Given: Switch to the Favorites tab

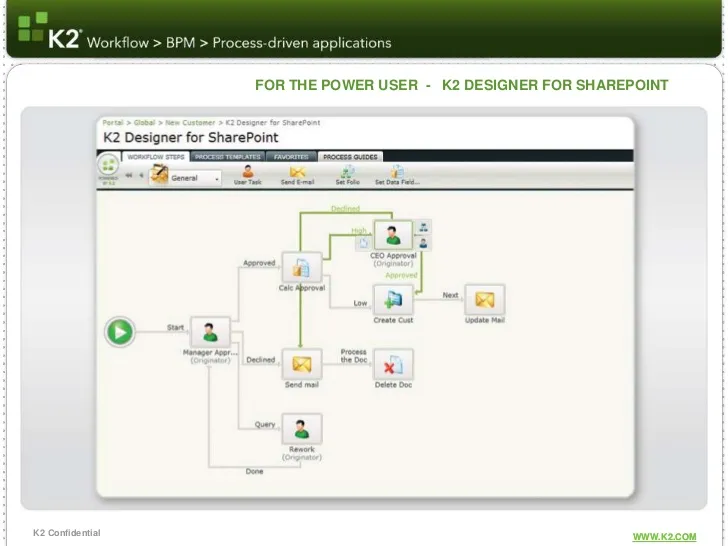Looking at the screenshot, I should [x=291, y=157].
